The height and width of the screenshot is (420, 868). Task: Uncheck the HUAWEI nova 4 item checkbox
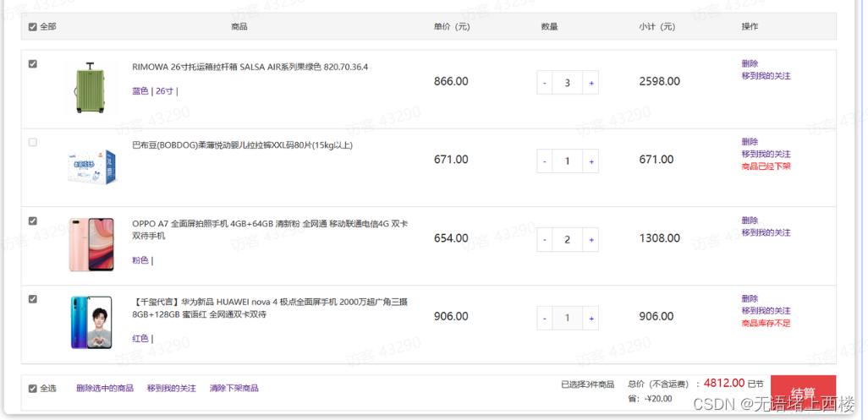(33, 299)
